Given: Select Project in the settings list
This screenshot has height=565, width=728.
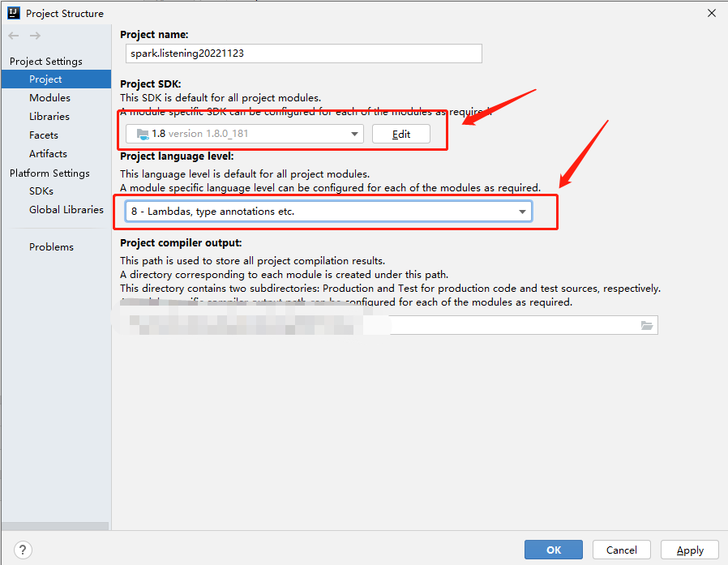Looking at the screenshot, I should 45,79.
